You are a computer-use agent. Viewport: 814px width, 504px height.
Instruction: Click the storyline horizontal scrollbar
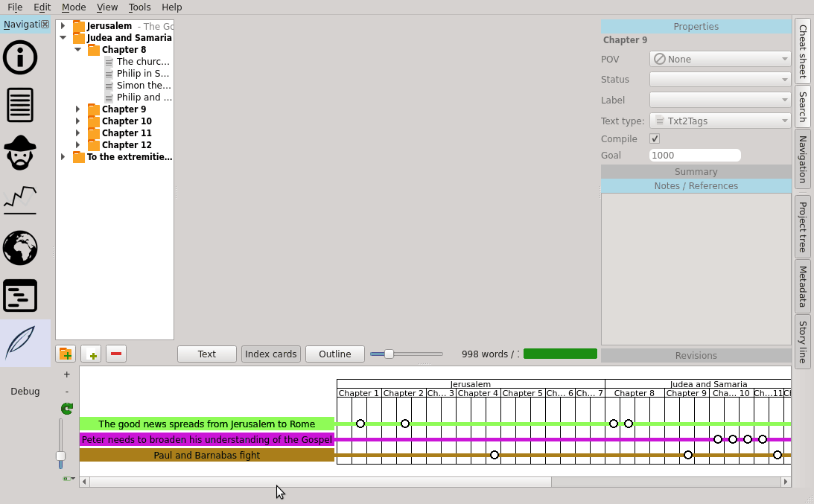pyautogui.click(x=321, y=482)
